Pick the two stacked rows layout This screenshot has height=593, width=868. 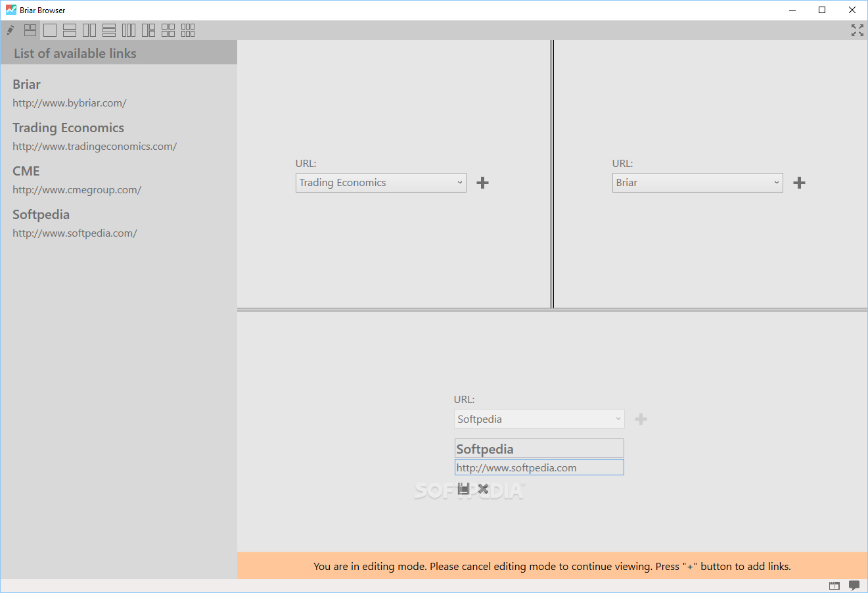[70, 30]
